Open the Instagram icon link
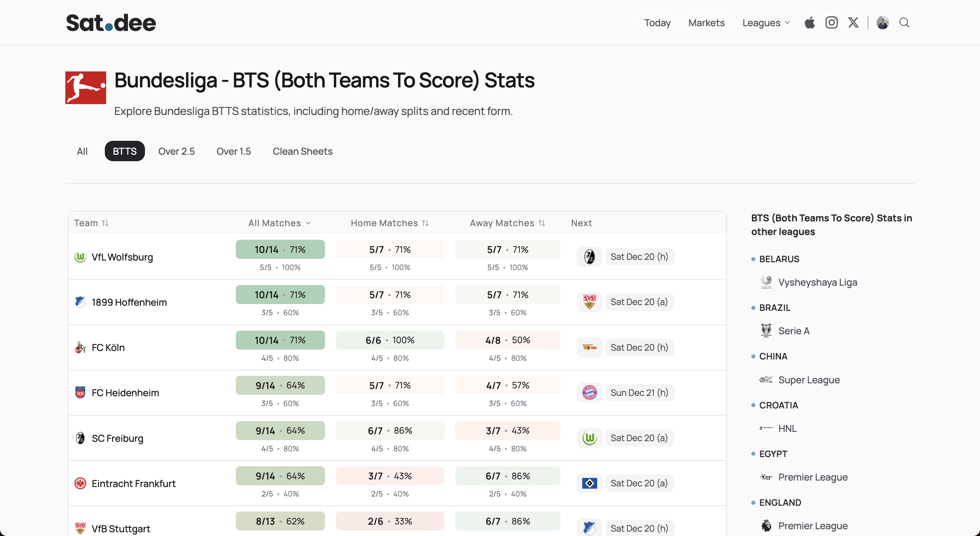Screen dimensions: 980x536 [x=831, y=23]
